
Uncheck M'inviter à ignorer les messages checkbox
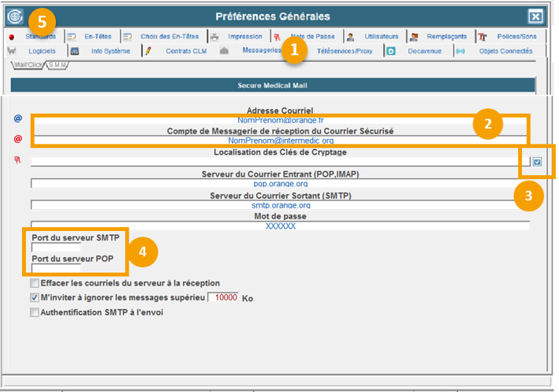(34, 297)
